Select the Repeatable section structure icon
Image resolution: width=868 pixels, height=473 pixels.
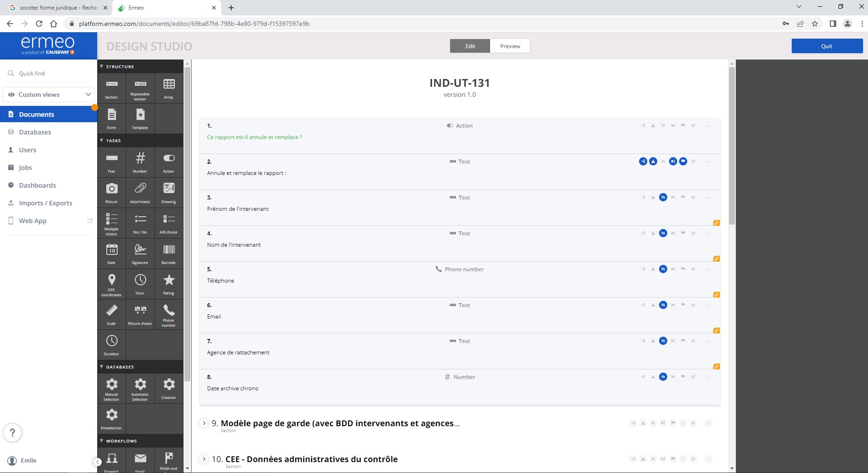click(x=140, y=88)
